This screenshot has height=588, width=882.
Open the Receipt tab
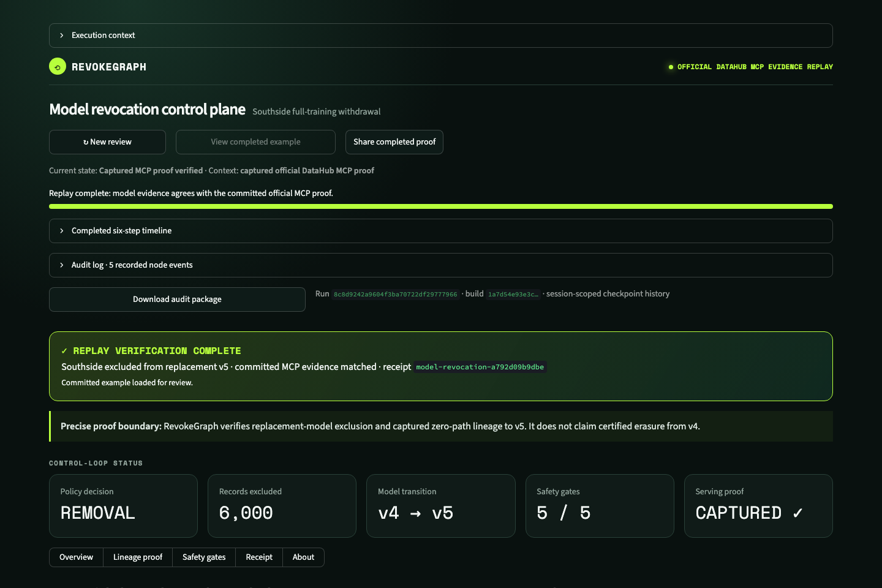click(259, 557)
